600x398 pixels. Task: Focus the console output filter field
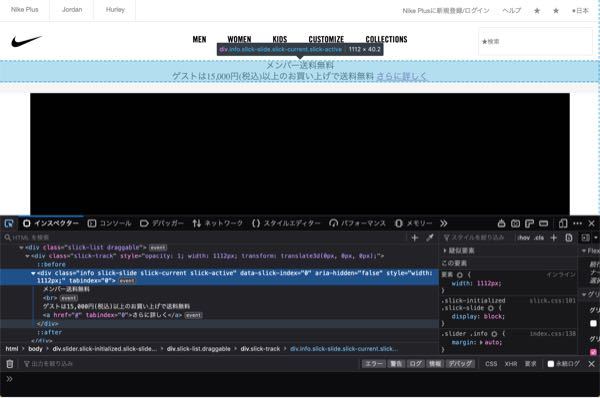pos(191,364)
